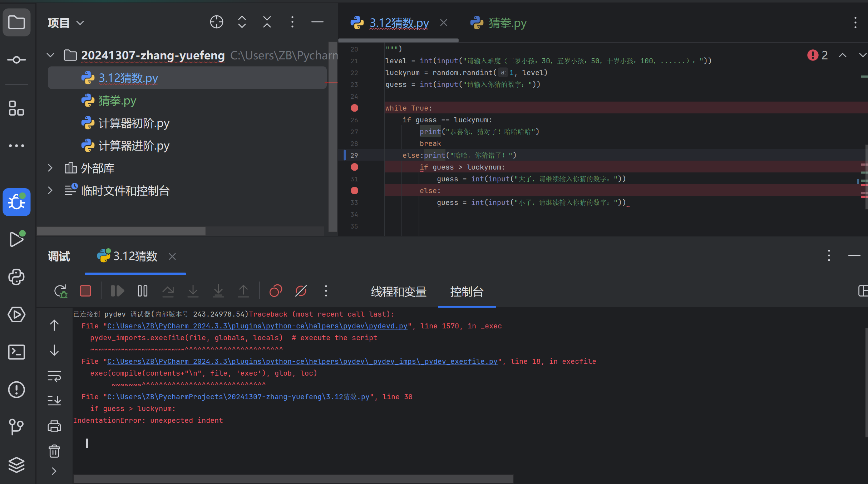
Task: Open View Breakpoints dialog icon
Action: [x=276, y=291]
